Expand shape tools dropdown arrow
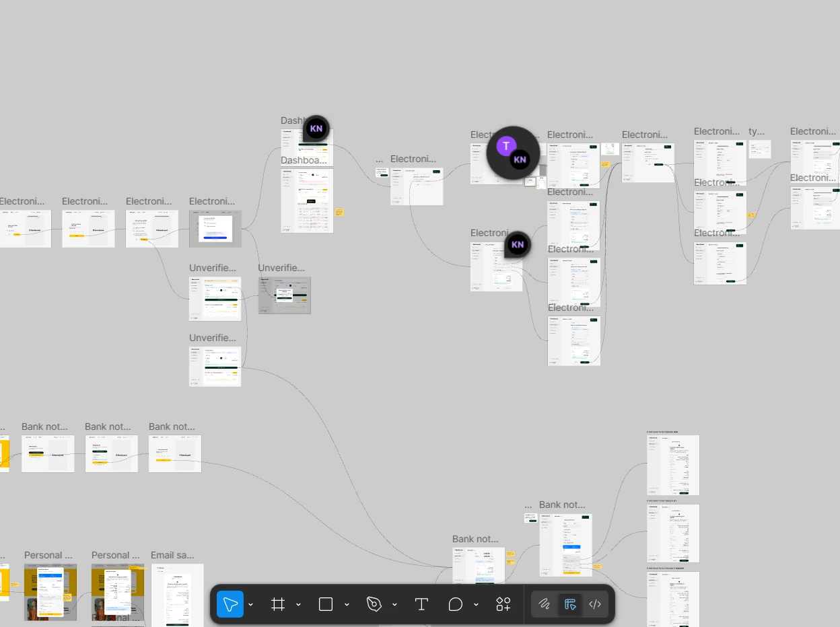The height and width of the screenshot is (627, 840). (347, 605)
